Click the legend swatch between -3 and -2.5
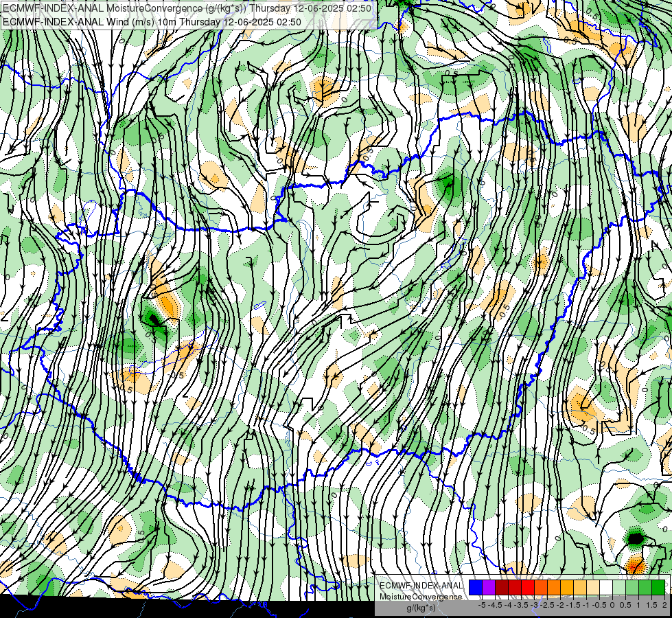672x618 pixels. click(541, 588)
